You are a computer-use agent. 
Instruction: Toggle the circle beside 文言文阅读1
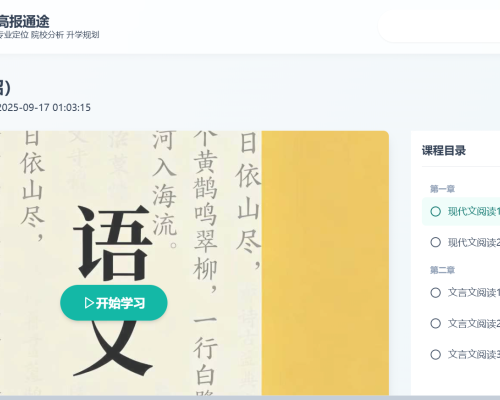[x=435, y=293]
